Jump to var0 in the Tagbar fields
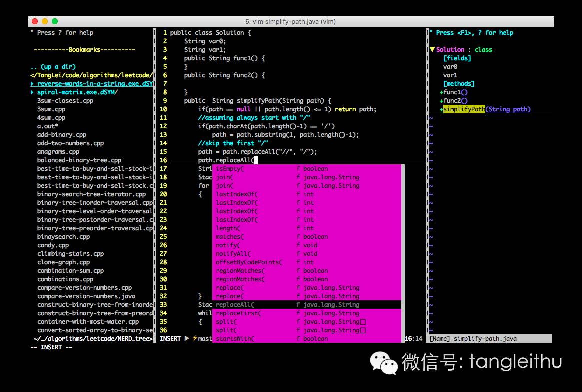Screen dimensions: 582x392 tap(450, 67)
